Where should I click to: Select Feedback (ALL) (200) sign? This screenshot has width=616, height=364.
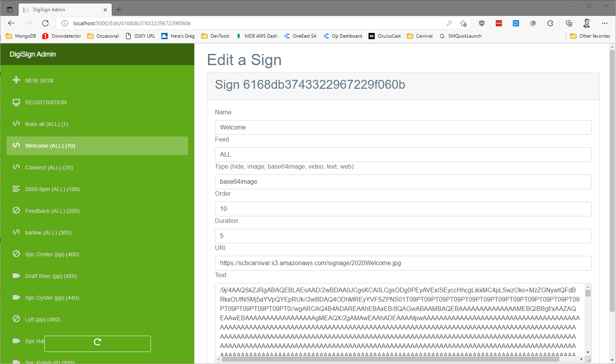point(97,211)
